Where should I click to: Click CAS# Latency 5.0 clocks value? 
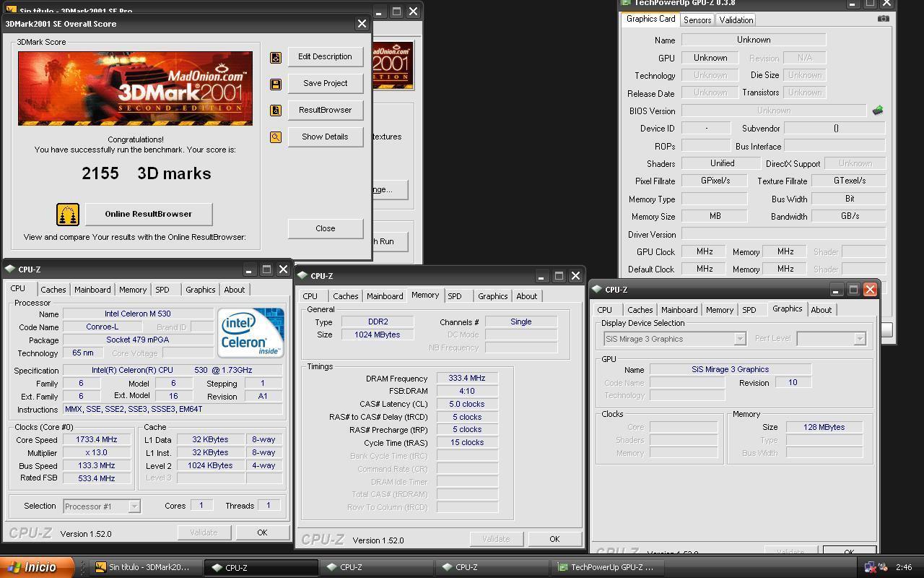click(x=467, y=404)
